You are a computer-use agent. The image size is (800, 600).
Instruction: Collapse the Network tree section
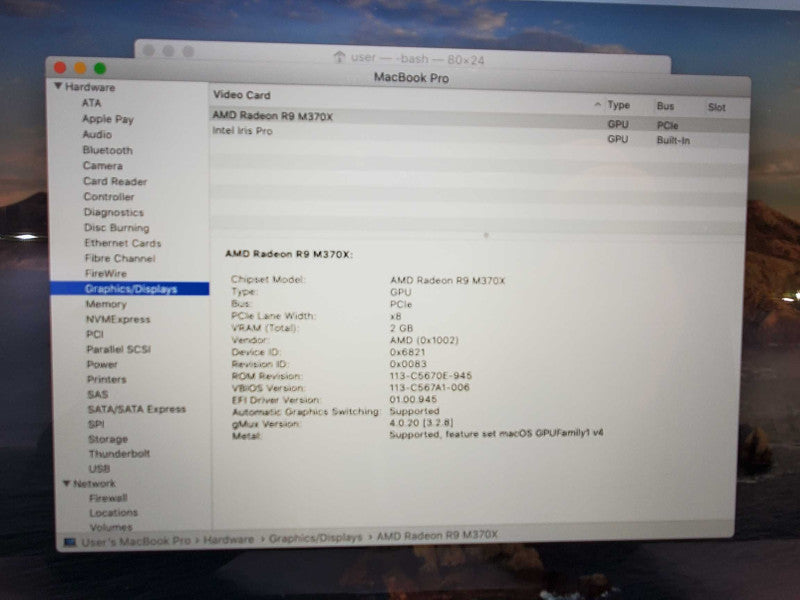(66, 483)
